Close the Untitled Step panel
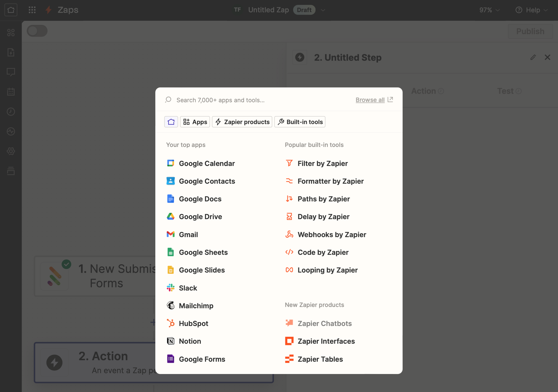Screen dimensions: 558x392 [x=547, y=57]
